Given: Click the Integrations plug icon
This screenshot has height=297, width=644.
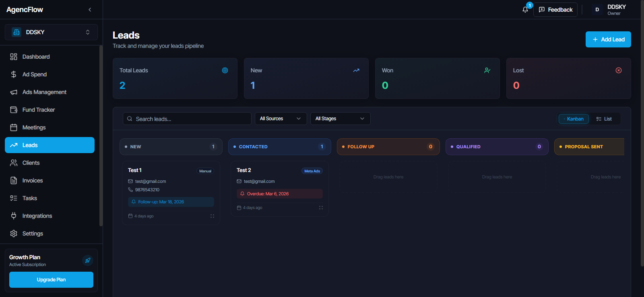Looking at the screenshot, I should coord(14,216).
